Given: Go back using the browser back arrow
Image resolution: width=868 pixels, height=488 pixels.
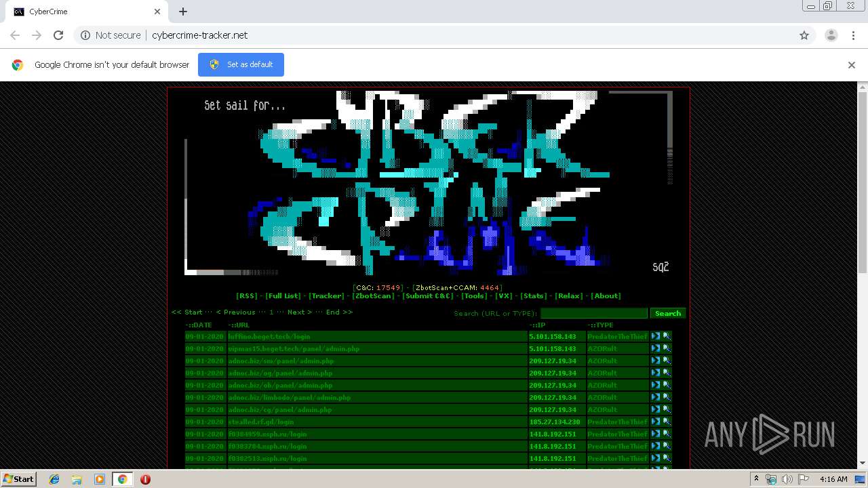Looking at the screenshot, I should point(15,35).
